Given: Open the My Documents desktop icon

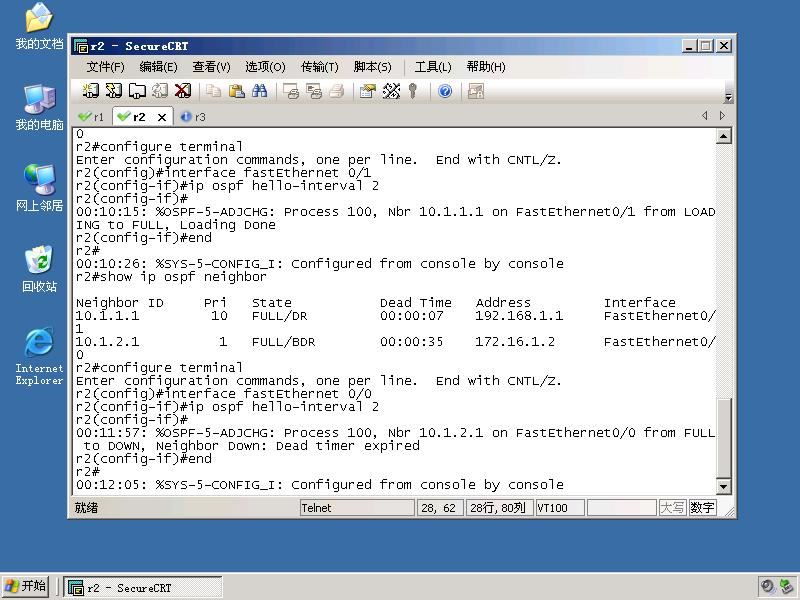Looking at the screenshot, I should (39, 26).
